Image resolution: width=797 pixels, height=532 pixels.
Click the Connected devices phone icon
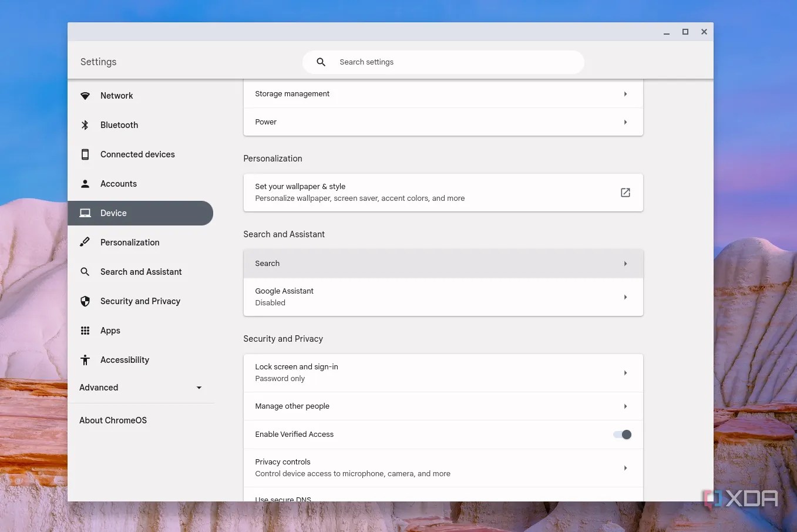pos(85,154)
